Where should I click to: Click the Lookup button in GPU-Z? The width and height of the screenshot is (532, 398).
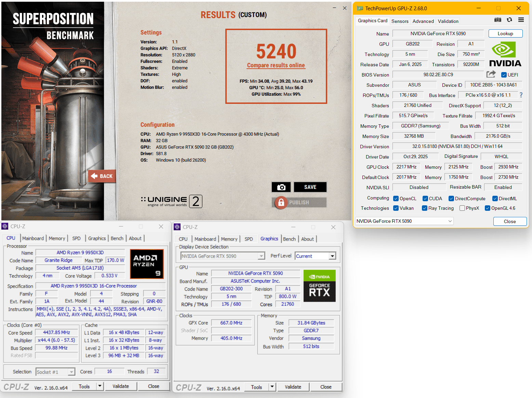point(505,33)
